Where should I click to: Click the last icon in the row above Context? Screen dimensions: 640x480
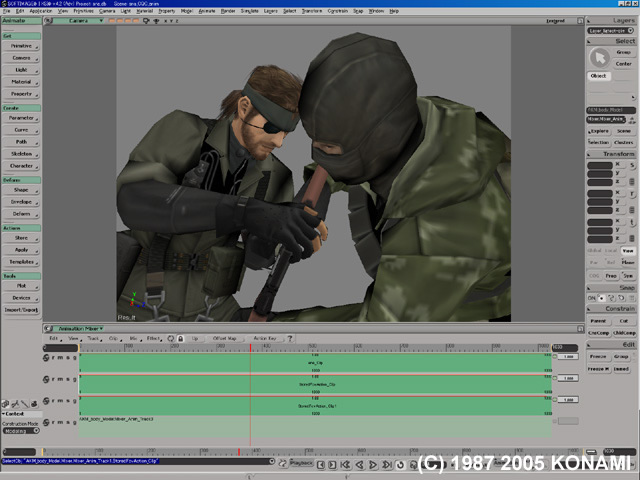pos(34,404)
